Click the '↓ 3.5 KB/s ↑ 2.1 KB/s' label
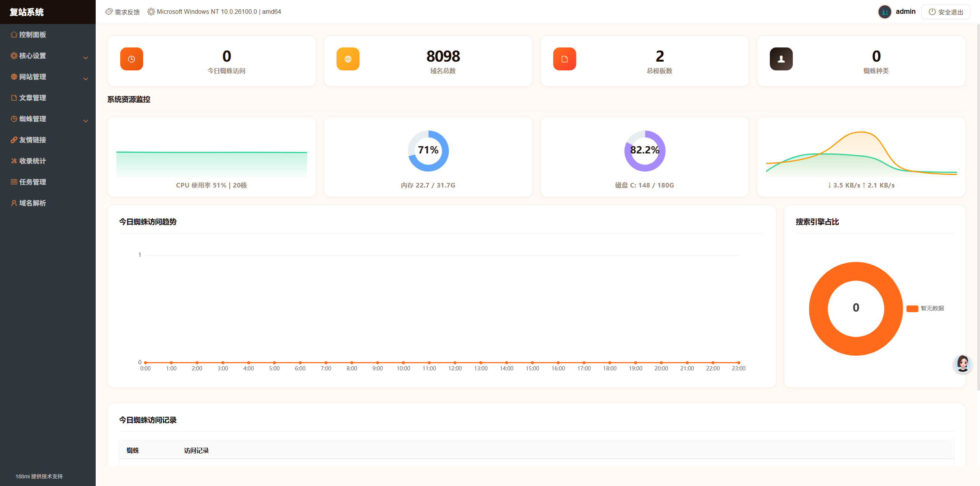The image size is (980, 486). [x=861, y=185]
